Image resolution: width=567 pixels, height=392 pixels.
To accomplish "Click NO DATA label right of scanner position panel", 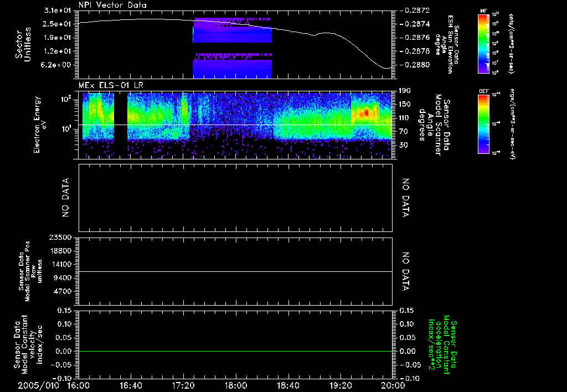I will [x=405, y=271].
